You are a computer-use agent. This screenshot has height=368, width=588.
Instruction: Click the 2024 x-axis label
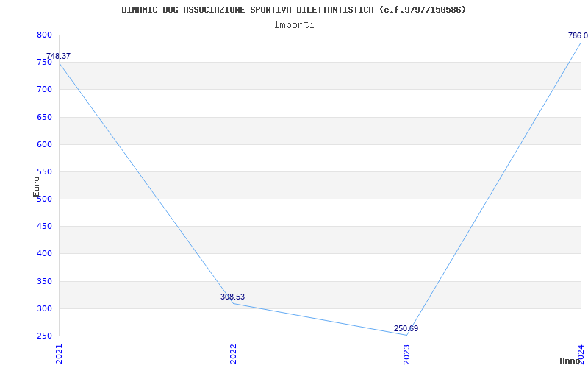581,354
